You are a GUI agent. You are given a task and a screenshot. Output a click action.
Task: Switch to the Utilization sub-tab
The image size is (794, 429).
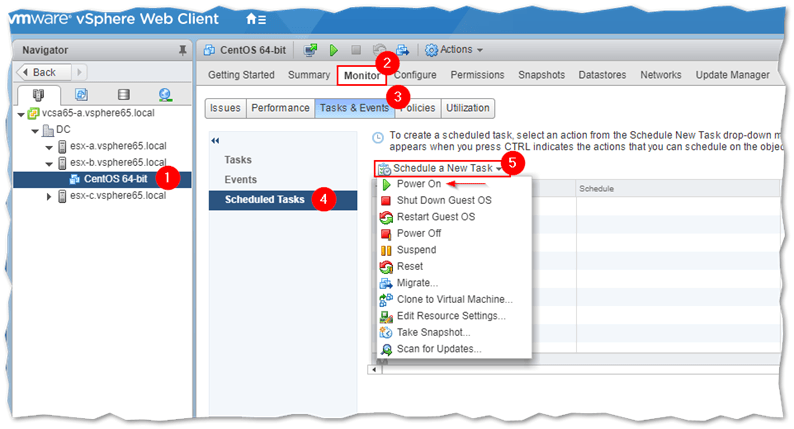[467, 108]
